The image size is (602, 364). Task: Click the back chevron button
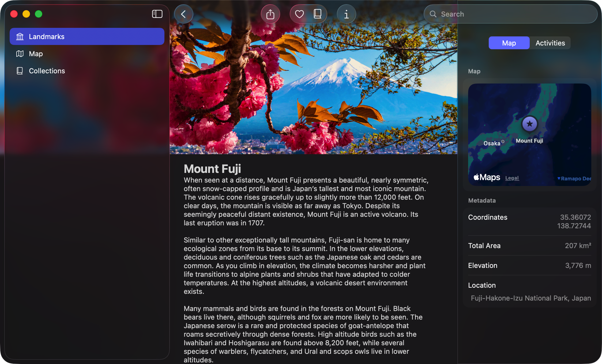[184, 14]
